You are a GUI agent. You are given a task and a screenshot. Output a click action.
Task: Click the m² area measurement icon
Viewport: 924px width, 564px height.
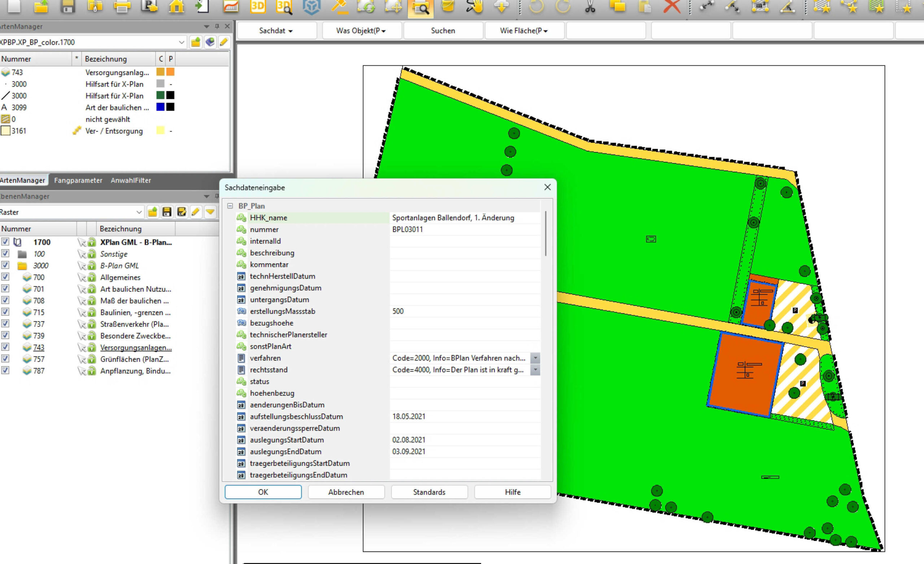coord(760,6)
